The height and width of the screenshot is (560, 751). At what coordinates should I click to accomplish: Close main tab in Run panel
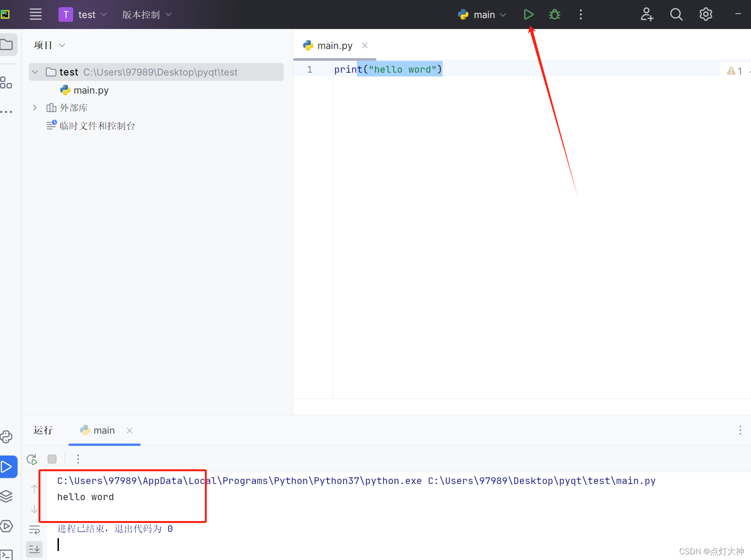click(129, 430)
